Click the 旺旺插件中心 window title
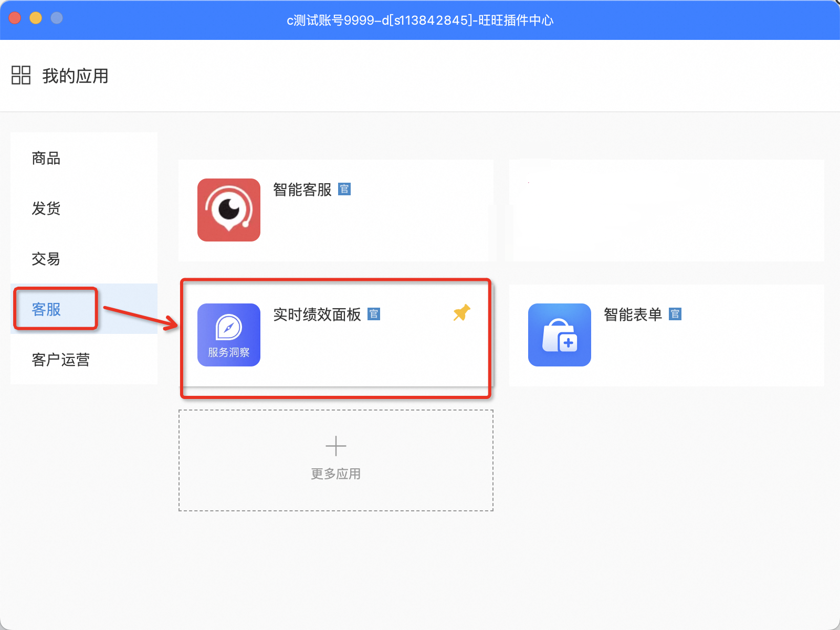The height and width of the screenshot is (630, 840). tap(420, 20)
